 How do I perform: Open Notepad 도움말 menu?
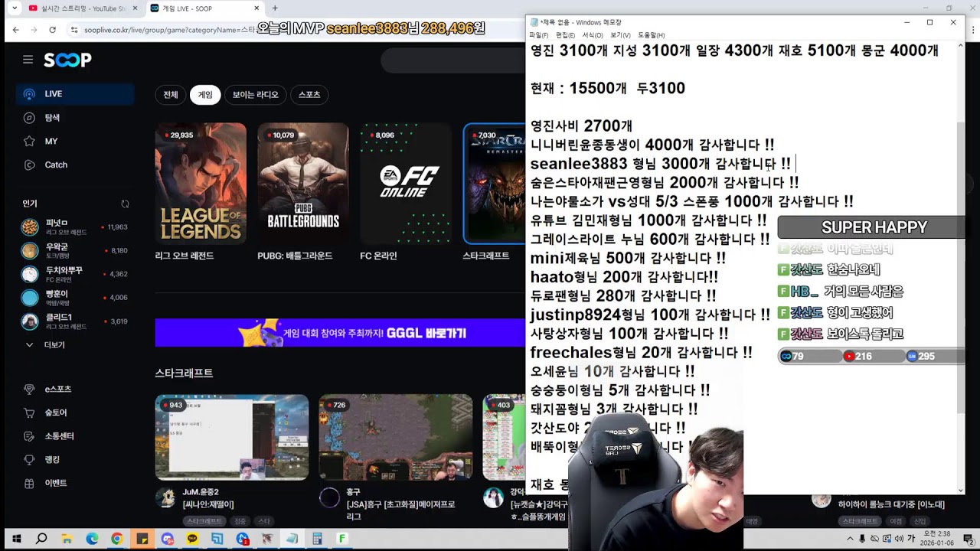pyautogui.click(x=652, y=35)
